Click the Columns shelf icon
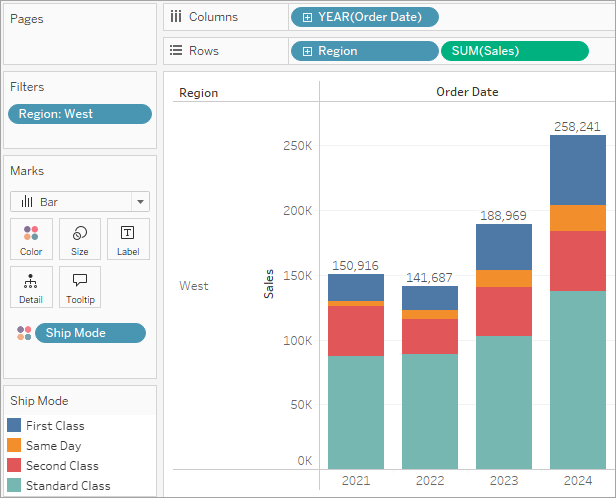The image size is (616, 498). point(176,16)
